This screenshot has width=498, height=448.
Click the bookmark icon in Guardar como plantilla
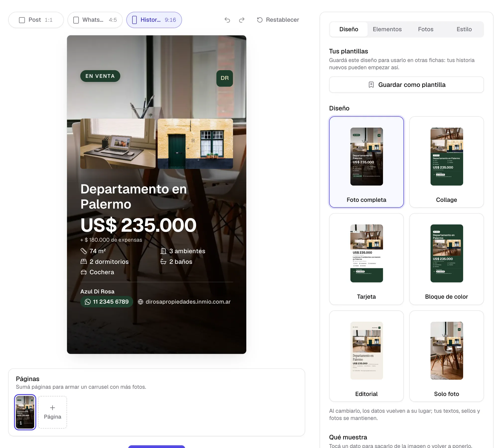(371, 85)
